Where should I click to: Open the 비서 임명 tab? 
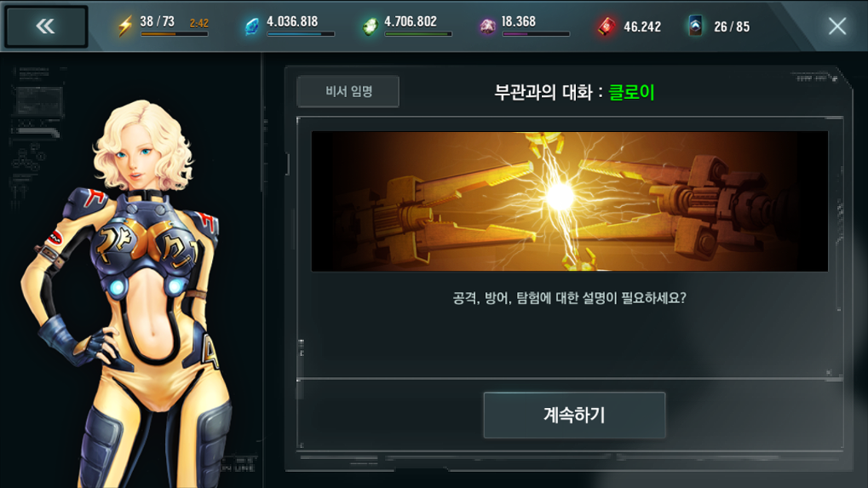coord(348,91)
